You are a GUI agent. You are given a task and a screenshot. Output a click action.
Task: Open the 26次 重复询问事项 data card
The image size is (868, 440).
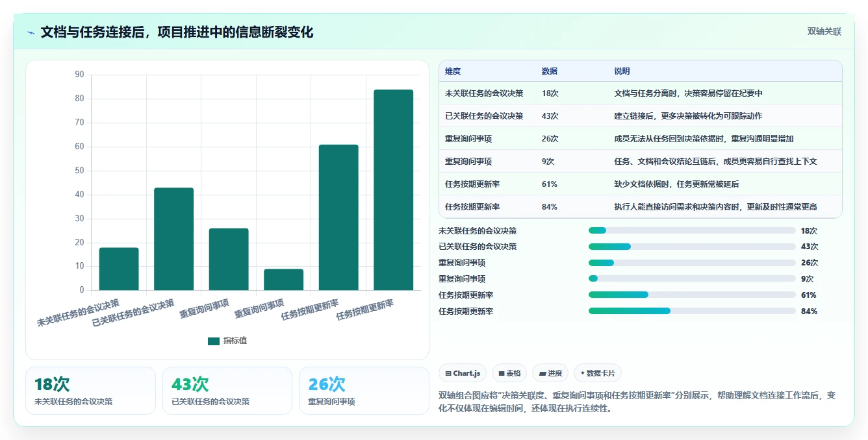[x=364, y=391]
